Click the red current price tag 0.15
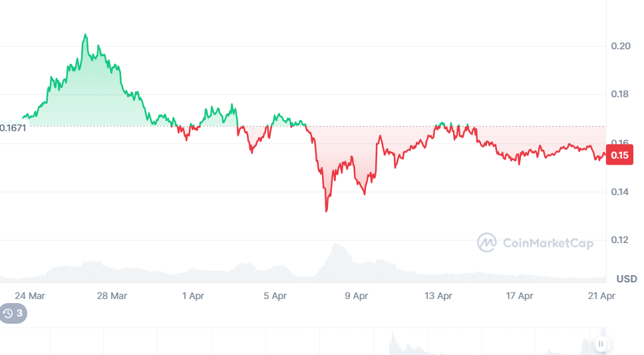The width and height of the screenshot is (644, 355). pos(620,156)
